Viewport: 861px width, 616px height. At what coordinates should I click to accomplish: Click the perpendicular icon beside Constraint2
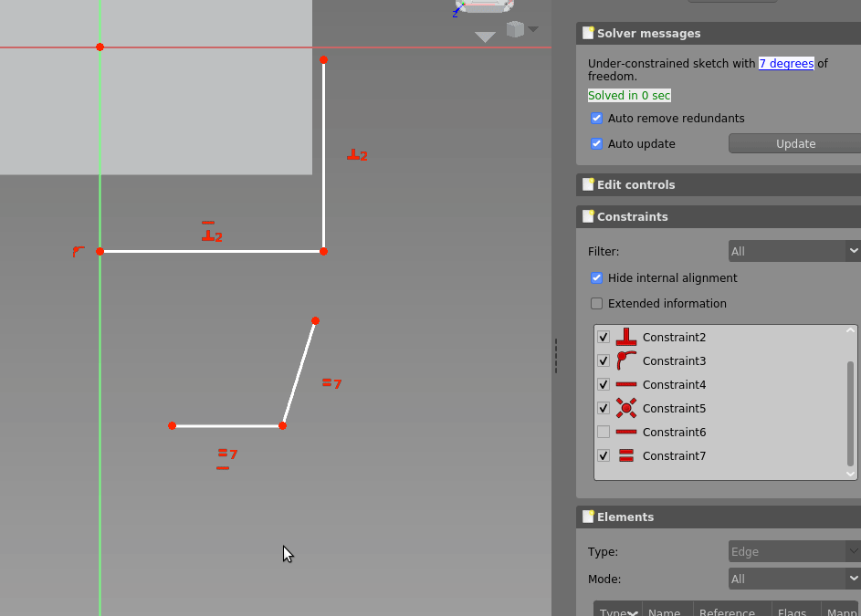625,337
